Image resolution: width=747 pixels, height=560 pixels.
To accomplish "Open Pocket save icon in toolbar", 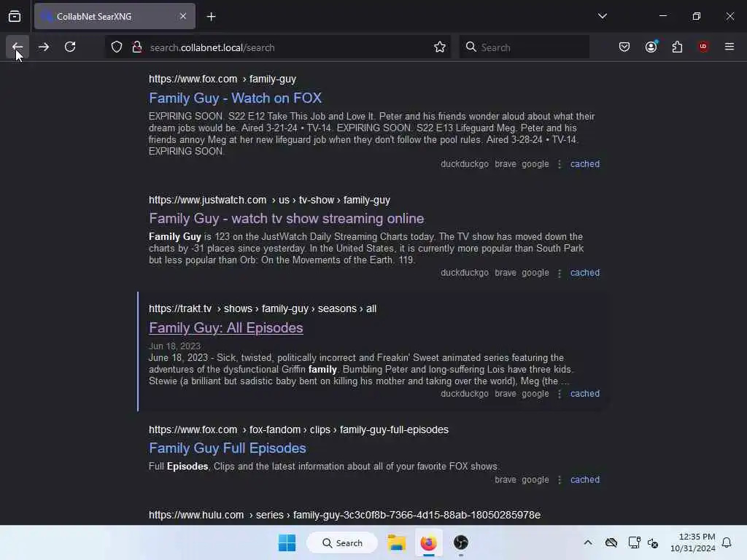I will tap(624, 47).
